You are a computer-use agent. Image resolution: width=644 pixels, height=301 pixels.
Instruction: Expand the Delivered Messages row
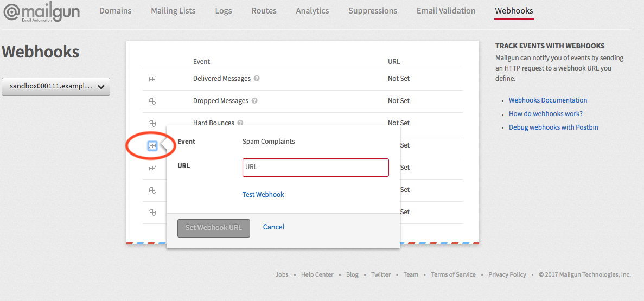(x=152, y=79)
